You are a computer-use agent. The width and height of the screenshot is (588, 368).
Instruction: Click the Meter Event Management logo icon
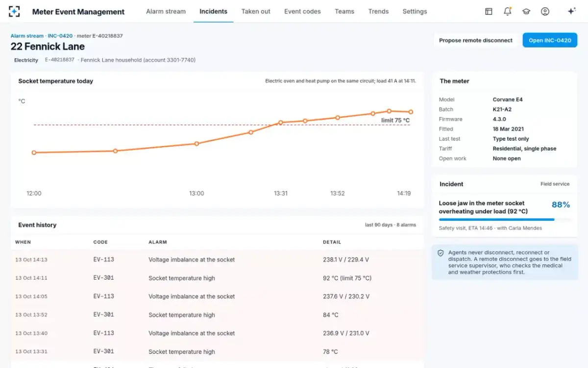(15, 11)
